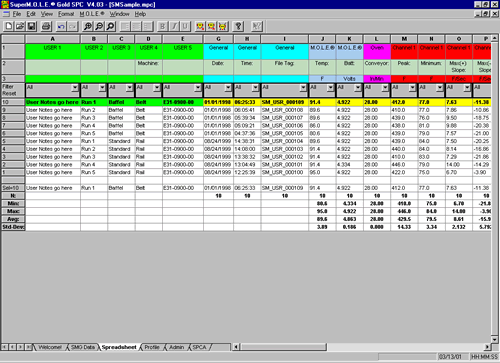Open the Window menu
500x363 pixels.
coord(119,14)
